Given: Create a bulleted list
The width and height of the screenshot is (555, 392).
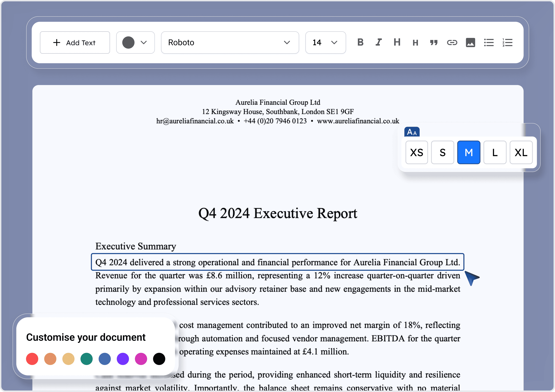Looking at the screenshot, I should [x=489, y=43].
